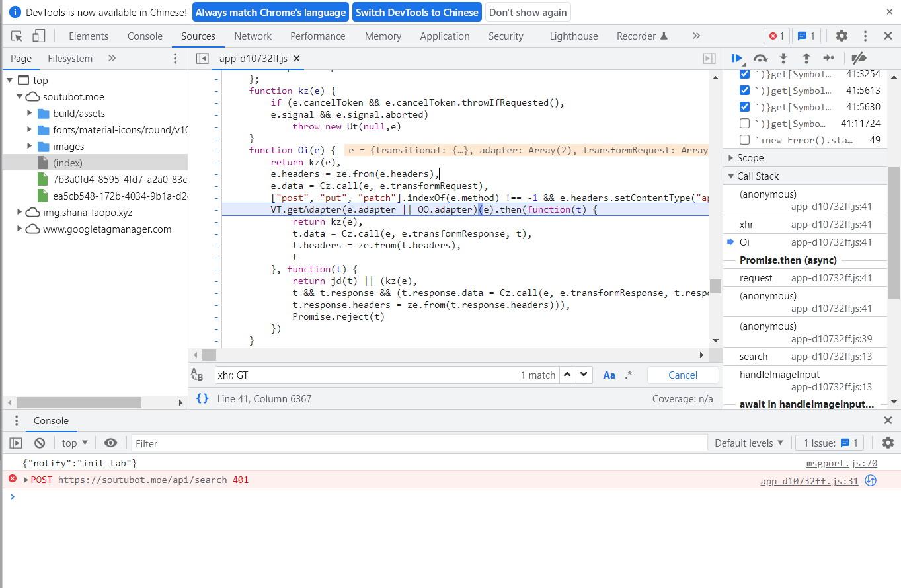Collapse the top frame tree node
The height and width of the screenshot is (588, 901).
pos(10,81)
